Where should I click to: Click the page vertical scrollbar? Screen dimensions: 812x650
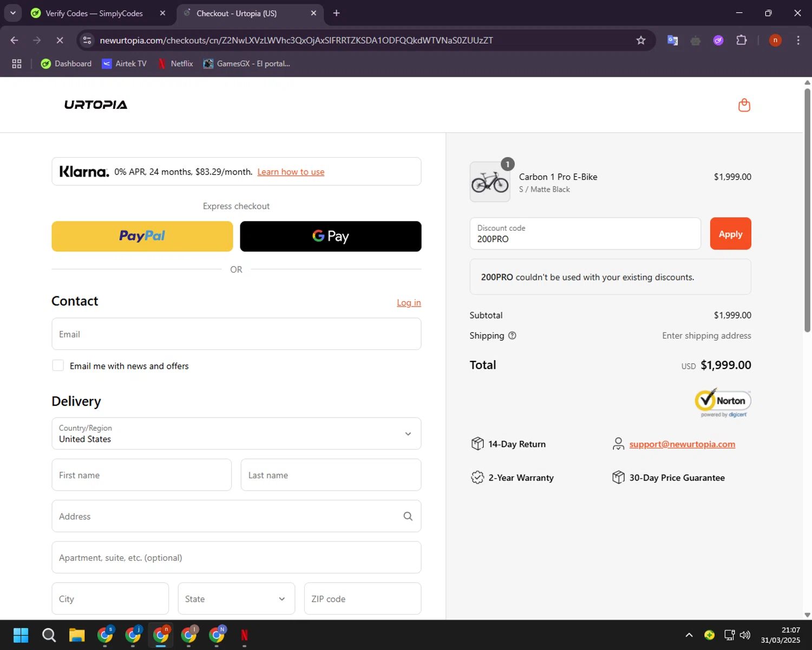coord(807,211)
